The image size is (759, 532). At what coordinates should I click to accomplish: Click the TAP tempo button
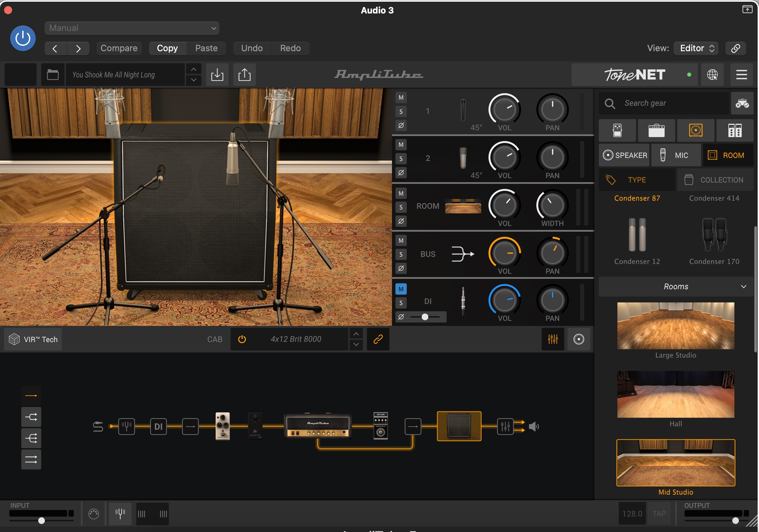(659, 513)
